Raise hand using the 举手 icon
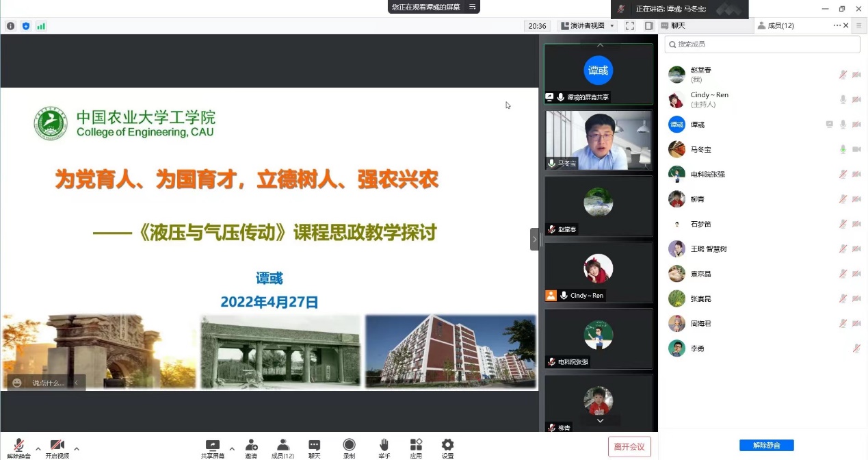The height and width of the screenshot is (460, 868). point(384,448)
